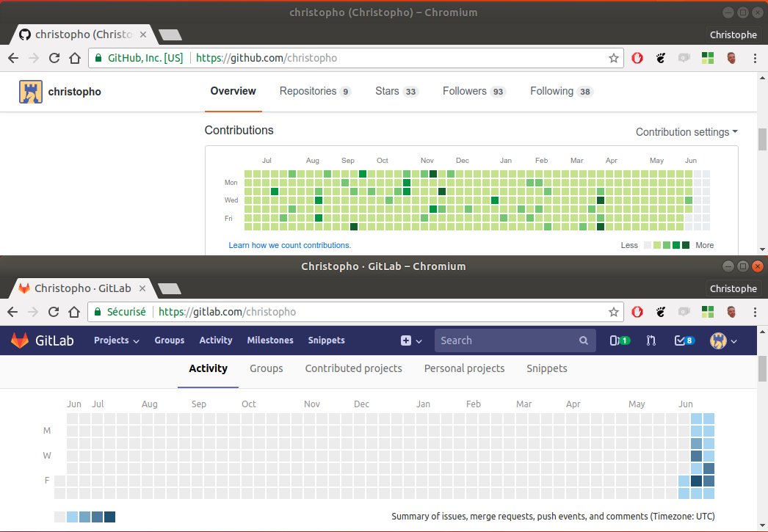Click profile face extension icon in GitHub window

pyautogui.click(x=731, y=58)
